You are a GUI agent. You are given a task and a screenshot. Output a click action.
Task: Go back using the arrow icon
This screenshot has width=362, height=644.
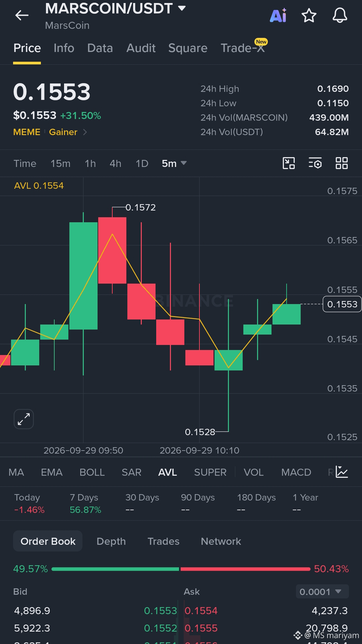(x=22, y=15)
